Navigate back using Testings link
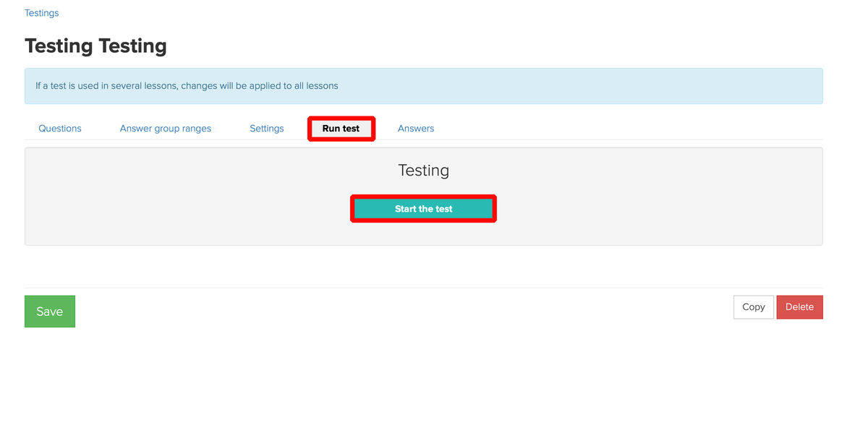The image size is (868, 443). [x=41, y=12]
